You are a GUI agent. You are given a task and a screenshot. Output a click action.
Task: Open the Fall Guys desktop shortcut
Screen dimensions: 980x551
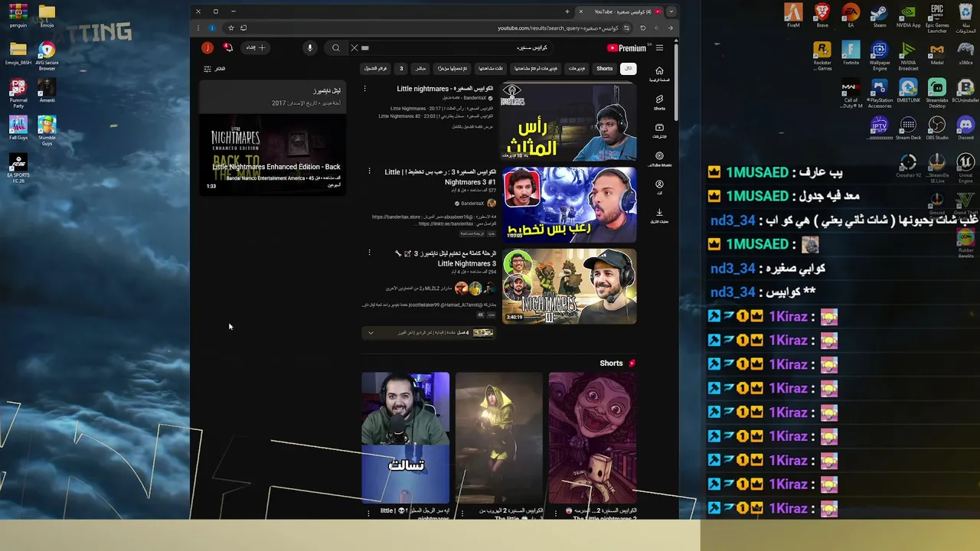(x=18, y=128)
